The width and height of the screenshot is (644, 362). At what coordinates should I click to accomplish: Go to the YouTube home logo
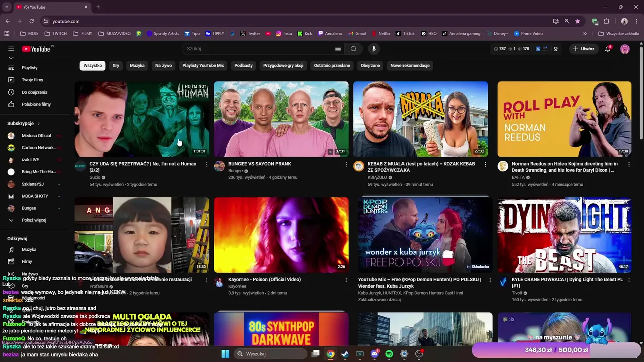(x=36, y=49)
